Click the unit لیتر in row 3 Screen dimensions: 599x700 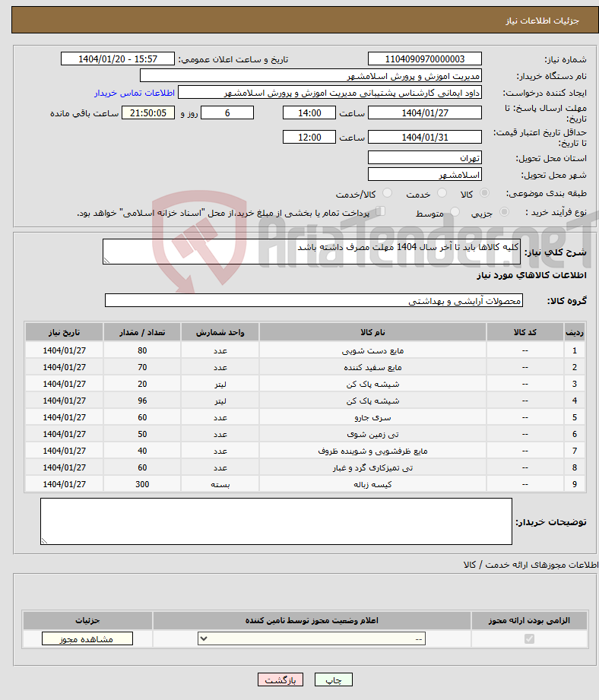(220, 385)
